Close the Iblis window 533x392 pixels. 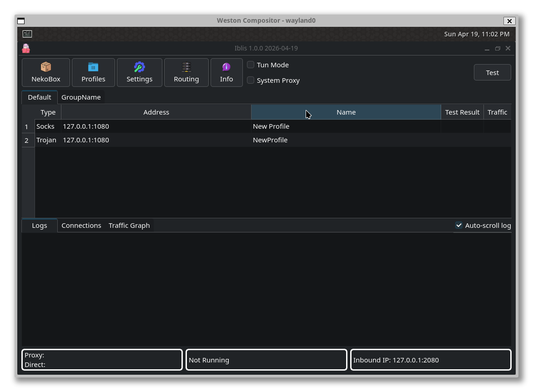coord(508,48)
